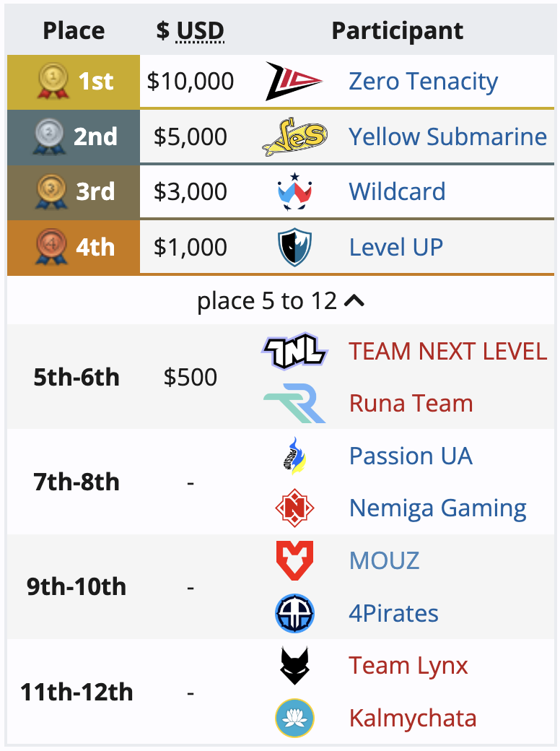Open the 4Pirates team link

pyautogui.click(x=393, y=613)
